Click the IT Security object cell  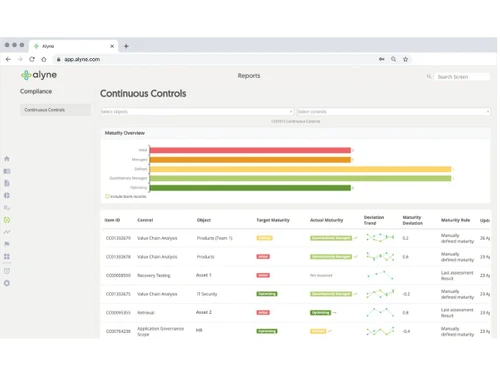point(207,294)
